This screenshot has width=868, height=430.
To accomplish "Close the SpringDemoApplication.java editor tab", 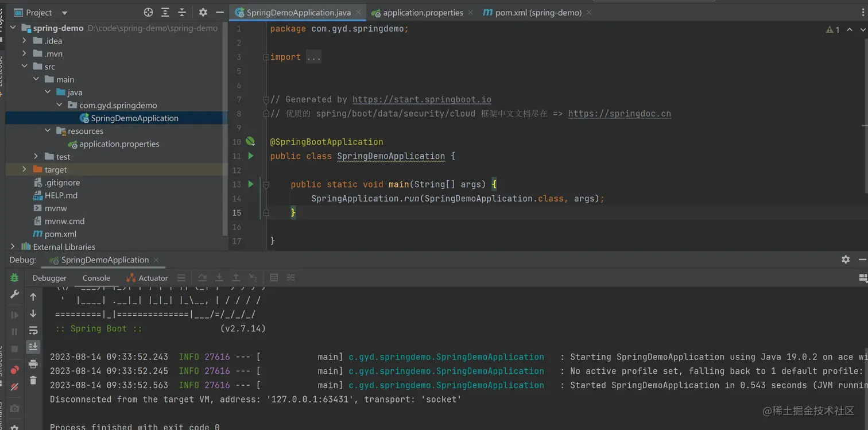I will click(359, 12).
